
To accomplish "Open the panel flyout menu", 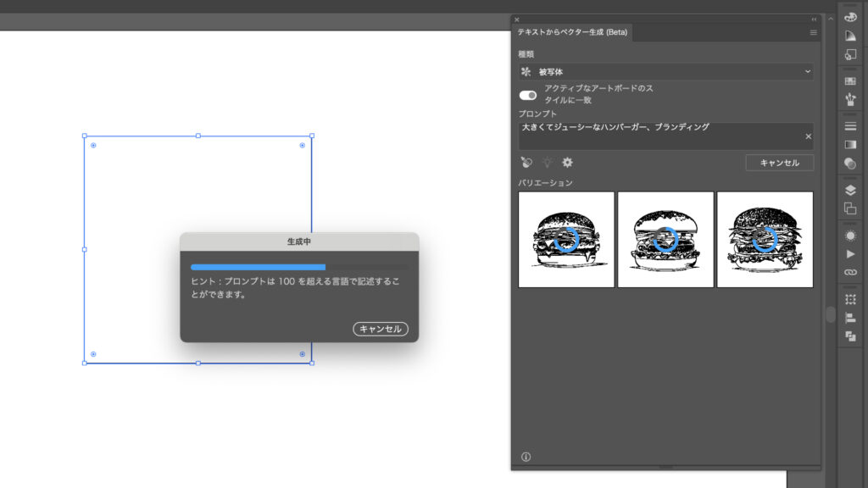I will (x=812, y=32).
